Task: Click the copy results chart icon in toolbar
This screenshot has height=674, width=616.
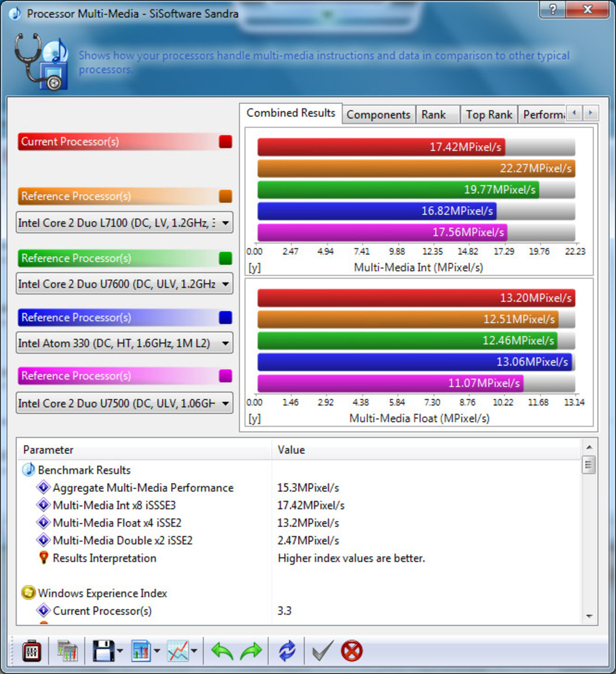Action: coord(67,651)
